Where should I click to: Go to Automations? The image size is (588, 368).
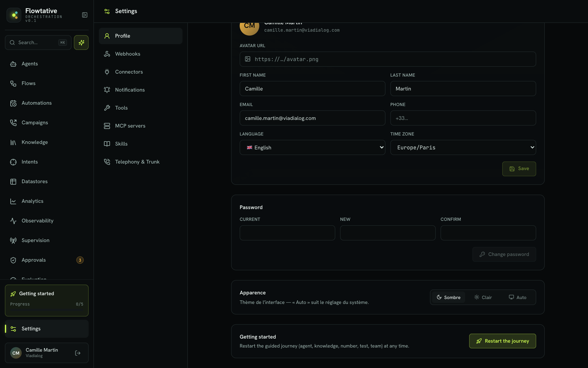[47, 103]
